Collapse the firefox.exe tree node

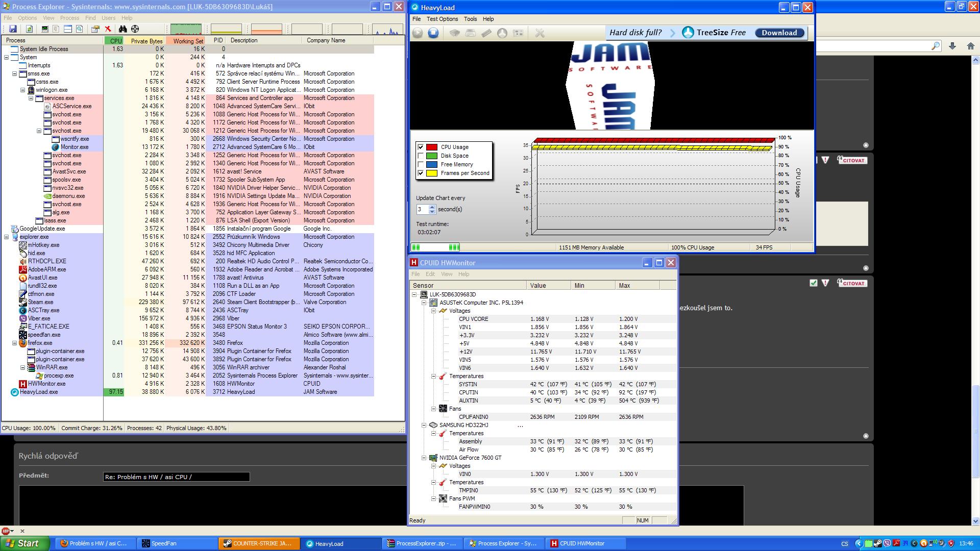pos(14,343)
